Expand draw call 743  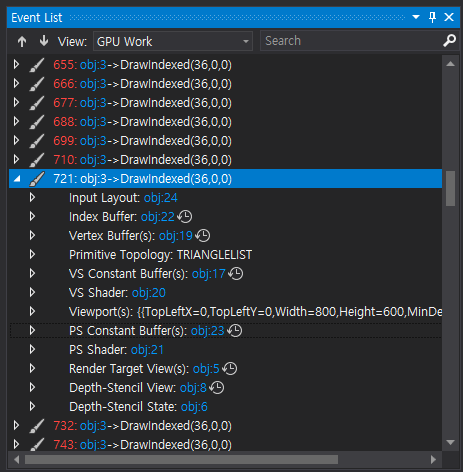(x=16, y=444)
